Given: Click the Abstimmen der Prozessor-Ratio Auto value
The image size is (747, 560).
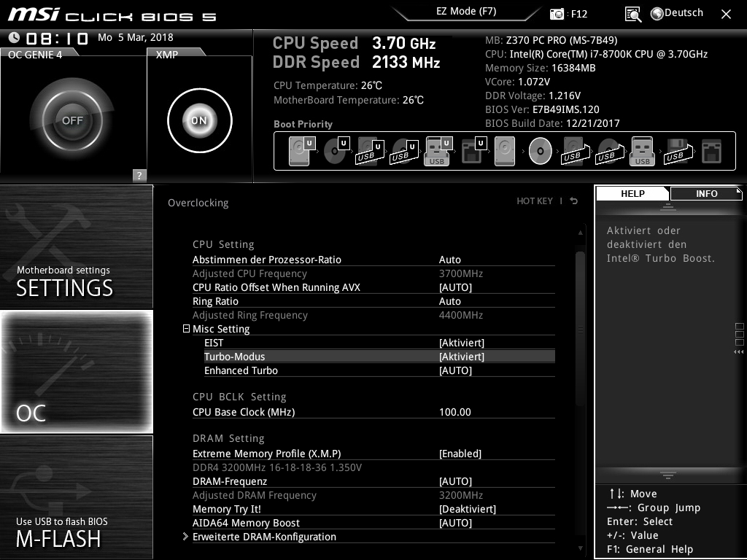Looking at the screenshot, I should [449, 260].
